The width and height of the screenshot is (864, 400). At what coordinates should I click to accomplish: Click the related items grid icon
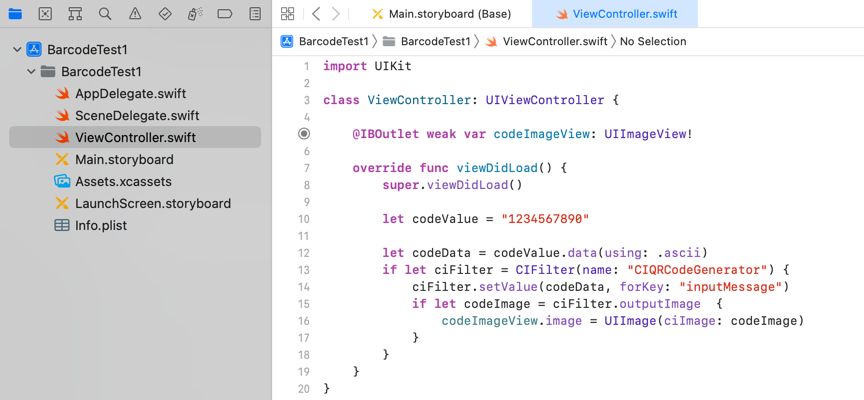click(288, 14)
